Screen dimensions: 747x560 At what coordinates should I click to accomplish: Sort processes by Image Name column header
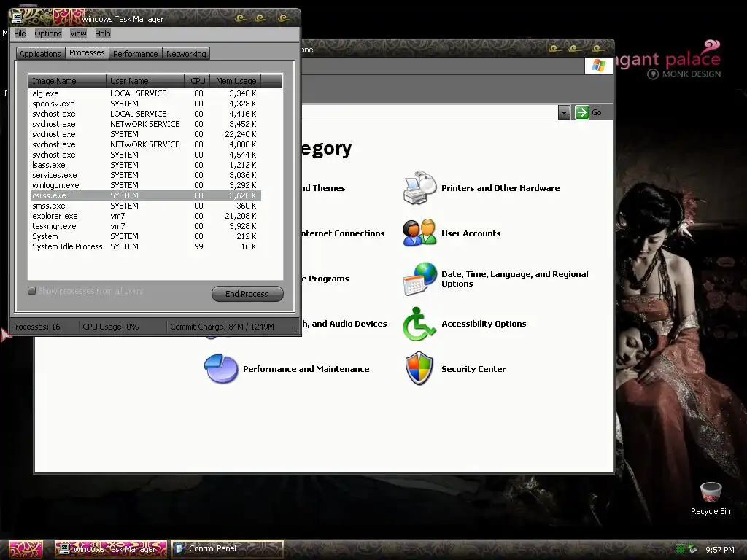(67, 81)
